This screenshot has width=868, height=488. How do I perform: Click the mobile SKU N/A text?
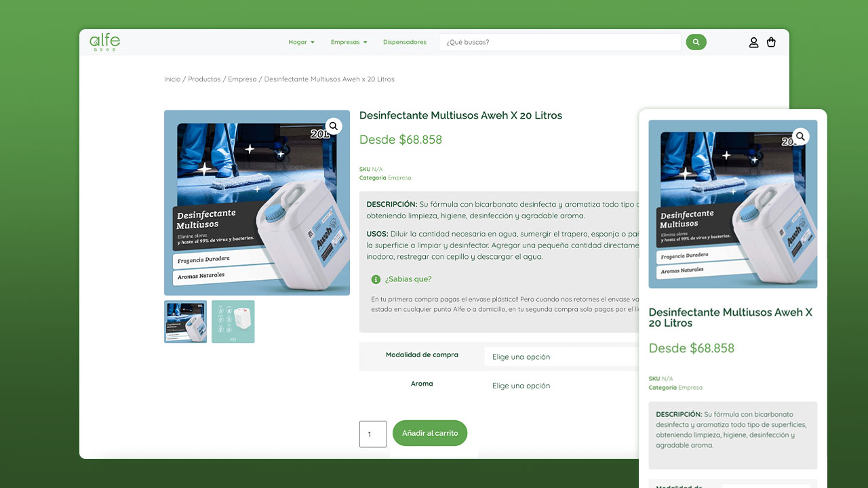(x=661, y=378)
